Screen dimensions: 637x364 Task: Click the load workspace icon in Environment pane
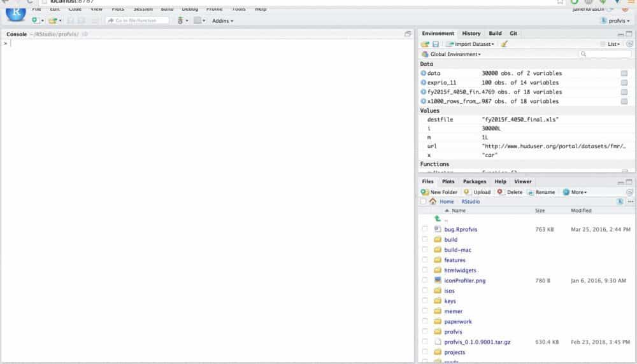[425, 44]
